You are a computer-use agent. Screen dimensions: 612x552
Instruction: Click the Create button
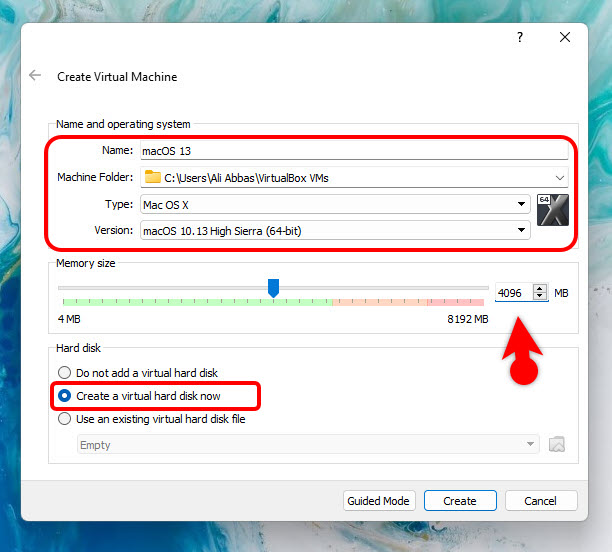[460, 501]
